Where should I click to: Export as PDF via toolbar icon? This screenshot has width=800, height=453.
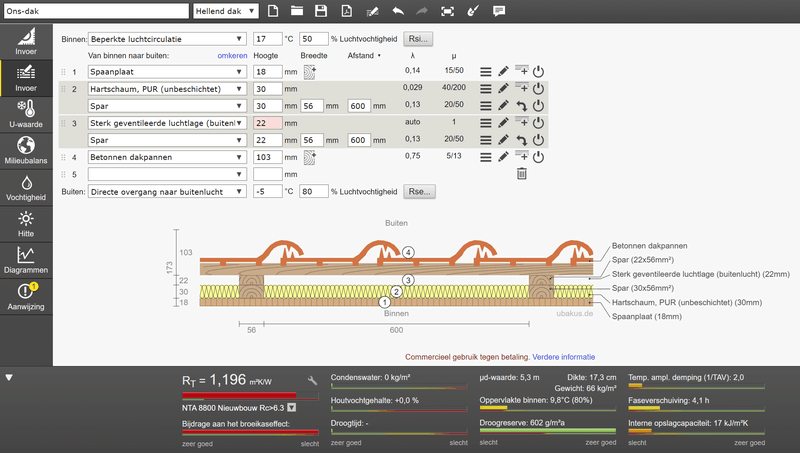click(346, 10)
